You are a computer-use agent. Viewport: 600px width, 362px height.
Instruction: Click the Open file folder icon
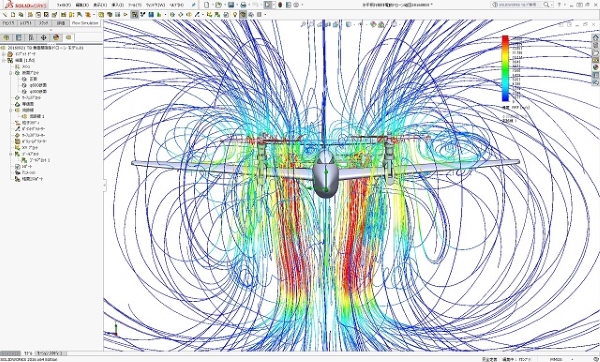pos(218,5)
